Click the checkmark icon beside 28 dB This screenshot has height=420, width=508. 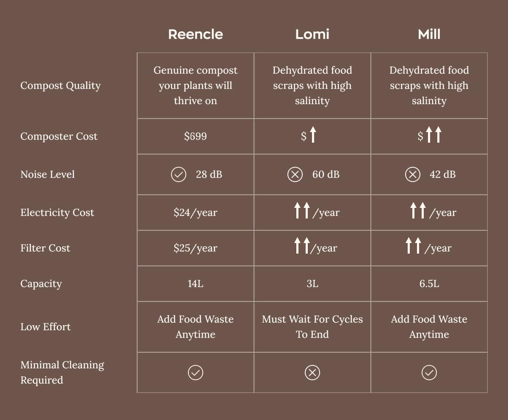click(179, 174)
